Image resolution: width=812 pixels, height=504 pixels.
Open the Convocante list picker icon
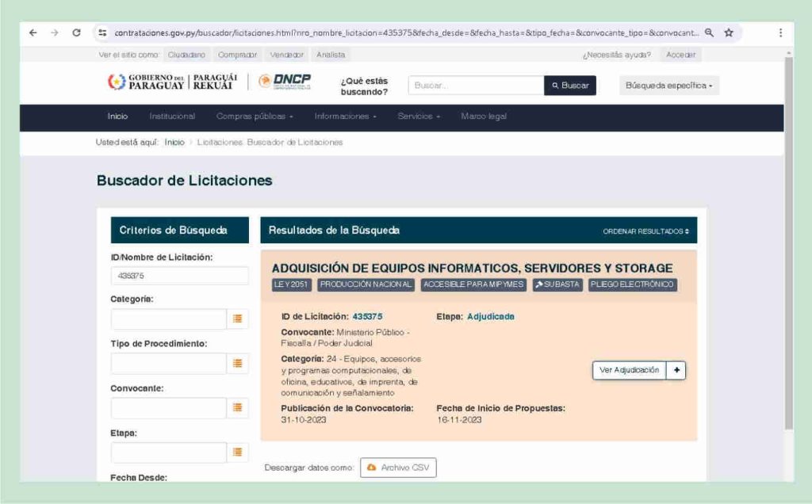238,408
